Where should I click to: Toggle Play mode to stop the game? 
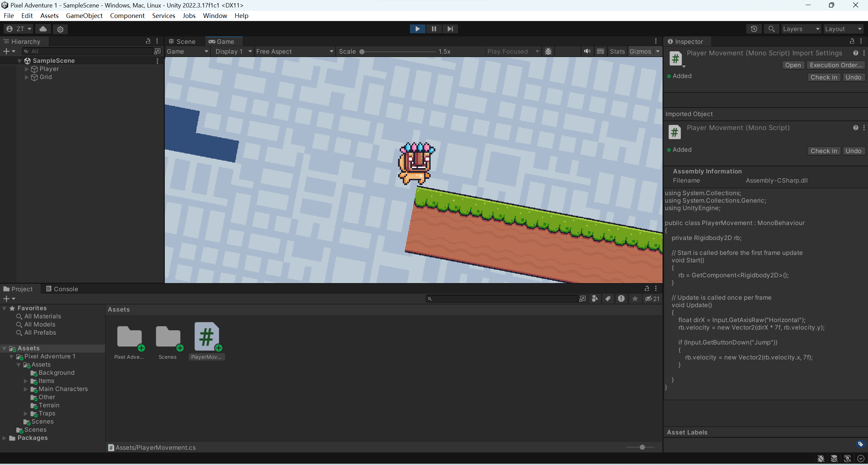pos(417,29)
